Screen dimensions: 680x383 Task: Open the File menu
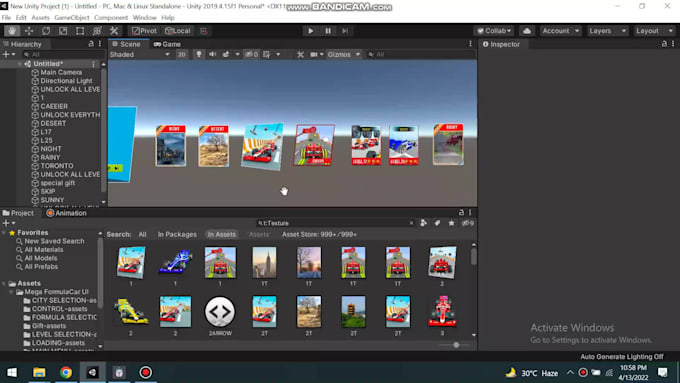tap(6, 18)
